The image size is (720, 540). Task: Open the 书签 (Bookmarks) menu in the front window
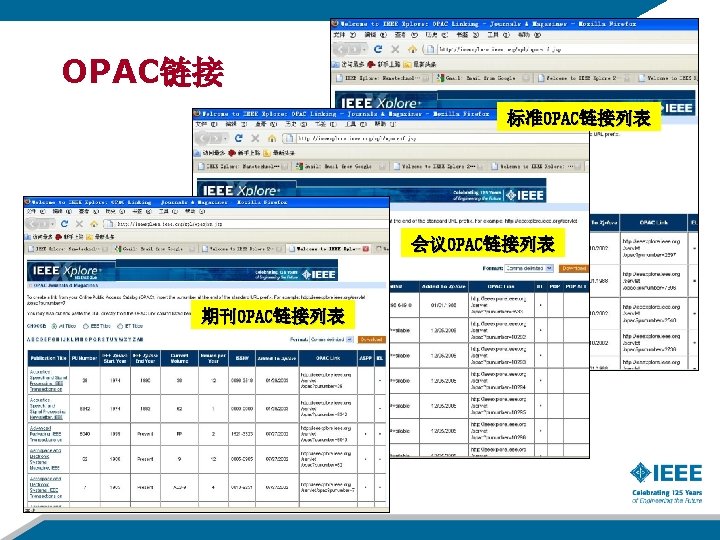140,212
